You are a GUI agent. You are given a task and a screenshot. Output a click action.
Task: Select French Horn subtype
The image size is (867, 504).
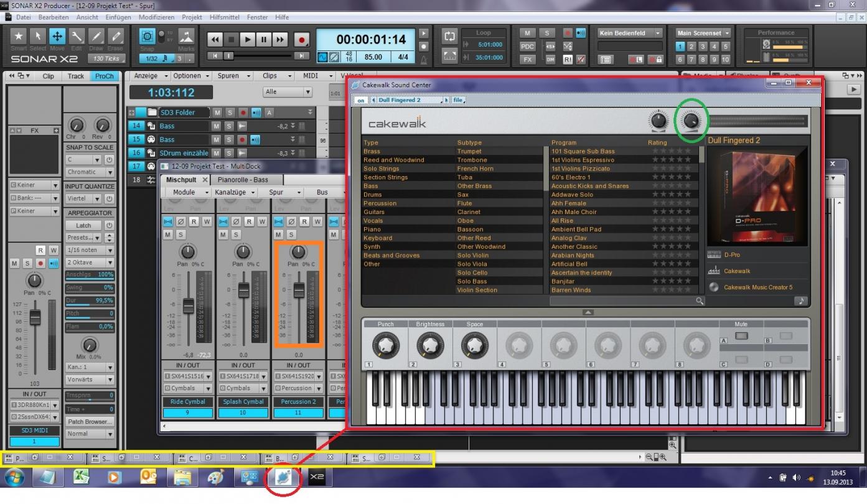pyautogui.click(x=476, y=169)
